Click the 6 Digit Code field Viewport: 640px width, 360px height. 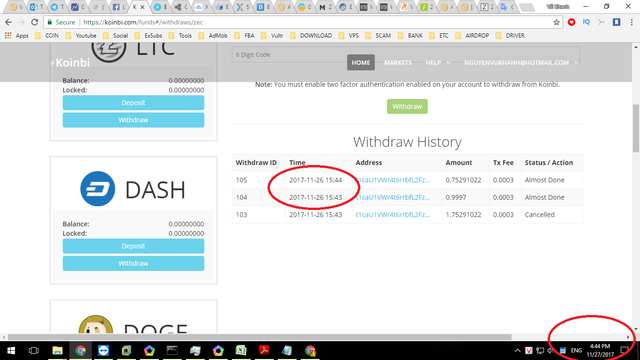click(406, 55)
